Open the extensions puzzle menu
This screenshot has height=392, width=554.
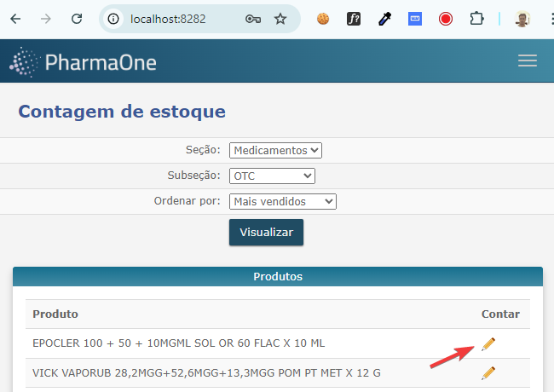(x=476, y=19)
